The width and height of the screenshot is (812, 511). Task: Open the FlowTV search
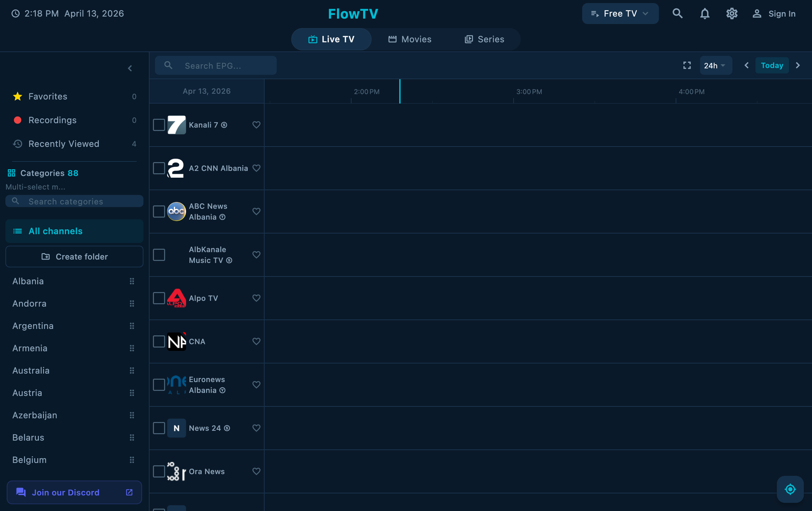678,14
